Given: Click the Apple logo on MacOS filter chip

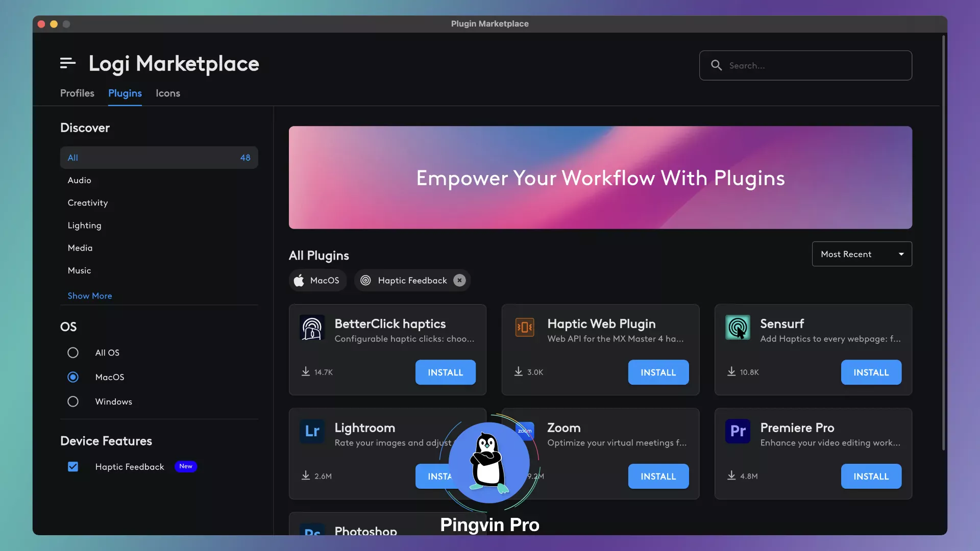Looking at the screenshot, I should coord(299,280).
